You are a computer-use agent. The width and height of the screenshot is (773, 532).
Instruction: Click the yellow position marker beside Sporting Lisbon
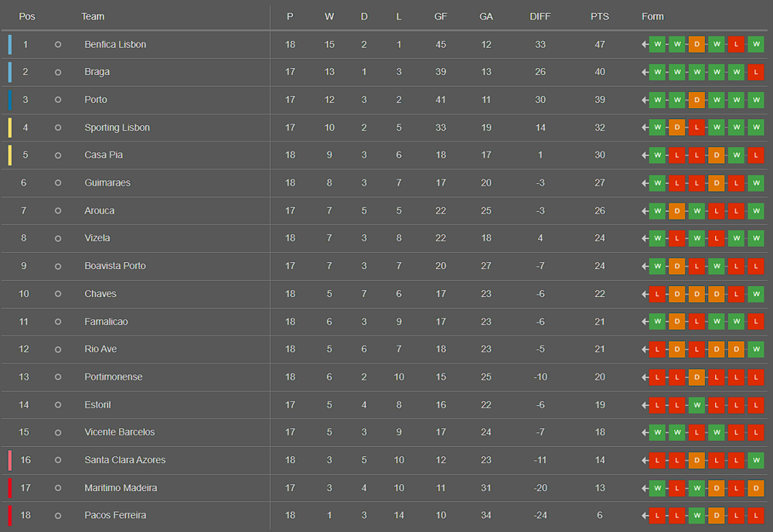tap(10, 128)
